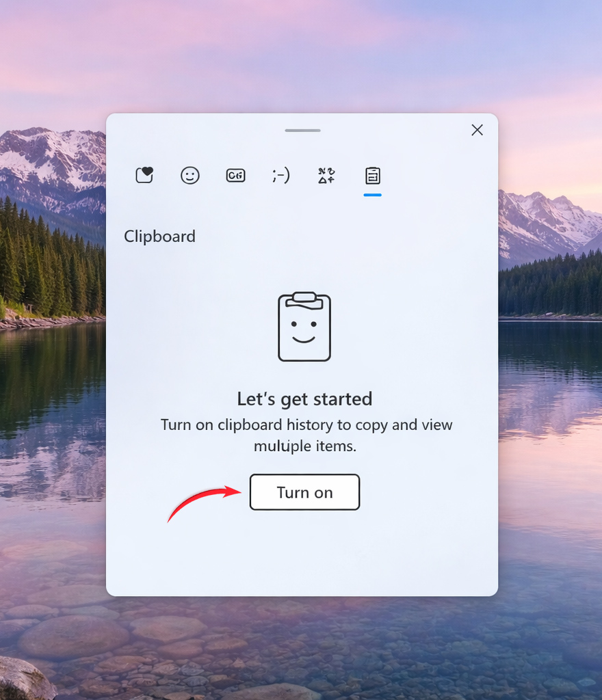602x700 pixels.
Task: Click the smiling clipboard illustration
Action: click(304, 327)
